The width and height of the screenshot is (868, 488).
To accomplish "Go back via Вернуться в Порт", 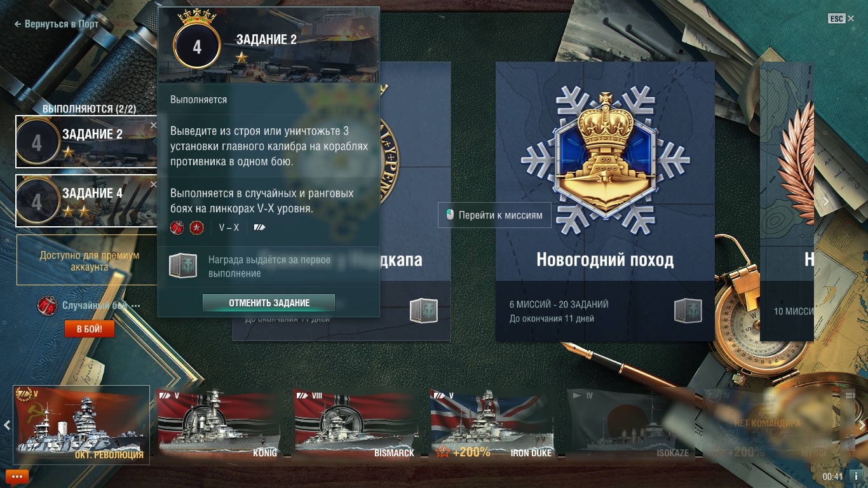I will (56, 24).
